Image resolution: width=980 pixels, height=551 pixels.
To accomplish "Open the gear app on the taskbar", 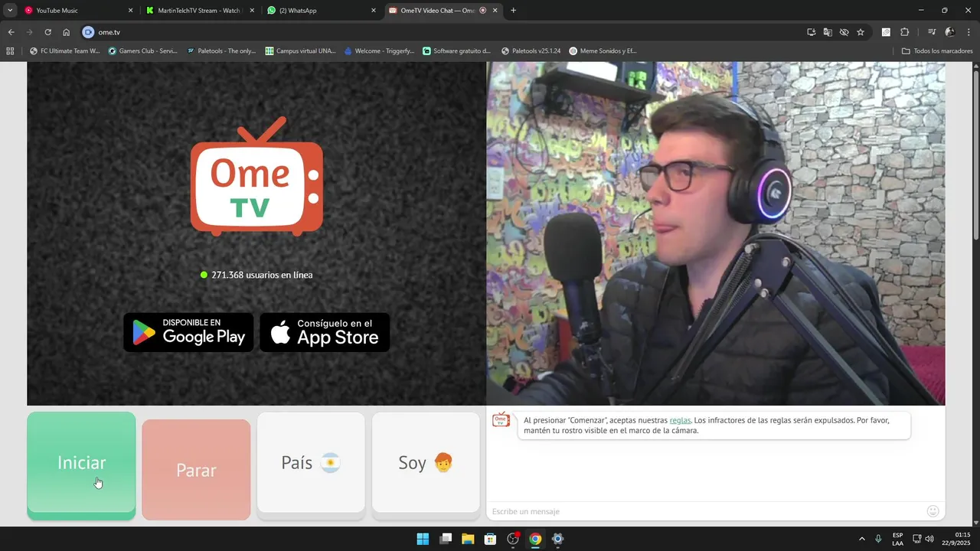I will tap(557, 539).
